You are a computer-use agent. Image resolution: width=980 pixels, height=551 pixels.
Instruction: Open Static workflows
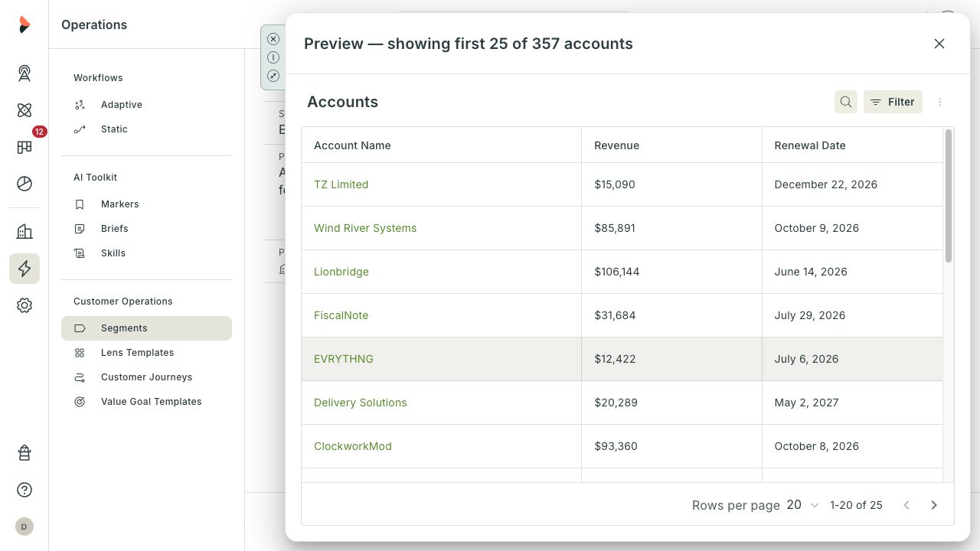point(146,129)
